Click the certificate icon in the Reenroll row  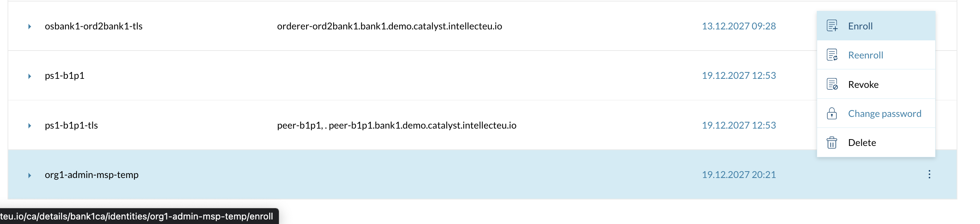coord(832,55)
